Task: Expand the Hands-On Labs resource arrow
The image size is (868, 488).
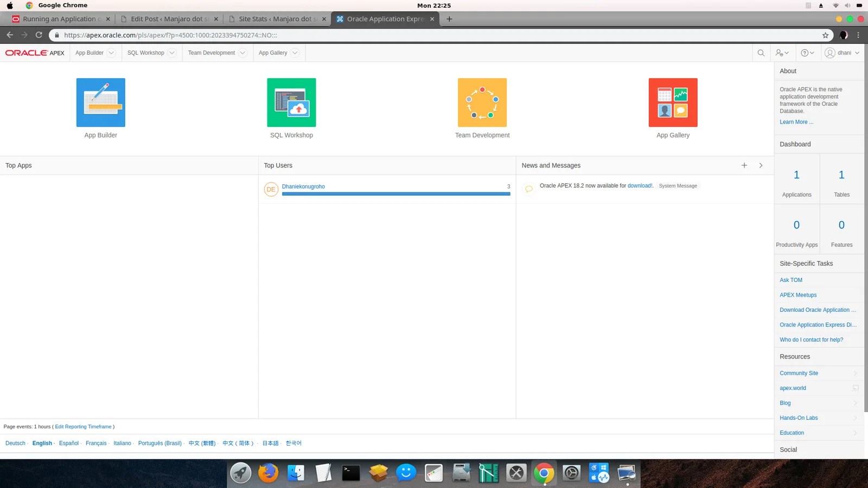Action: [x=856, y=418]
